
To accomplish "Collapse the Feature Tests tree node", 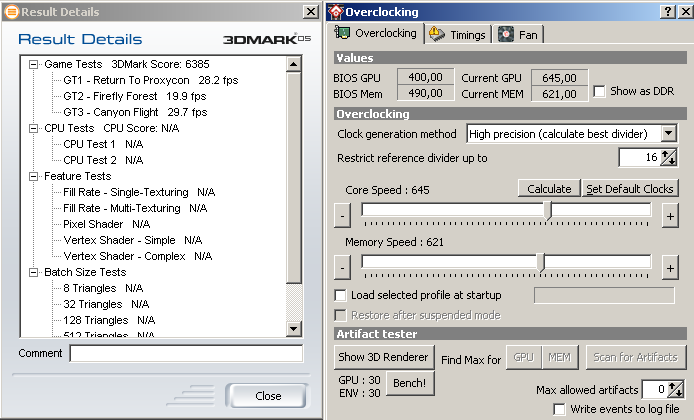I will (33, 177).
